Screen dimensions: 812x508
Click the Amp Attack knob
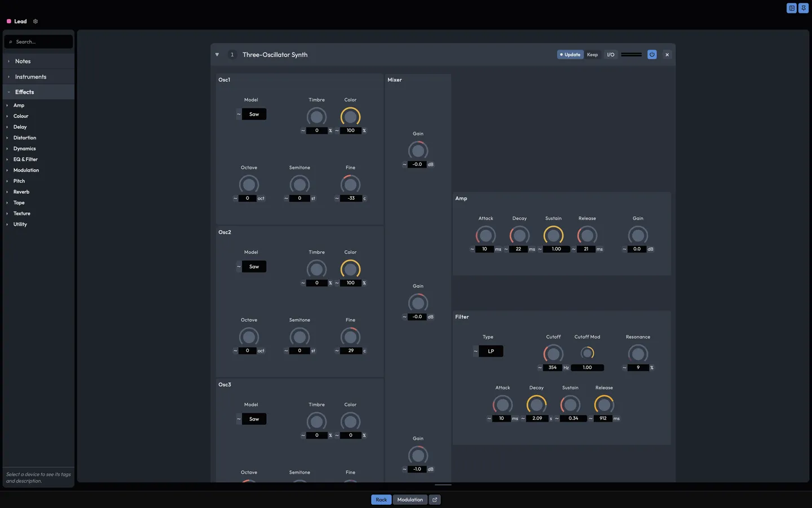point(486,235)
